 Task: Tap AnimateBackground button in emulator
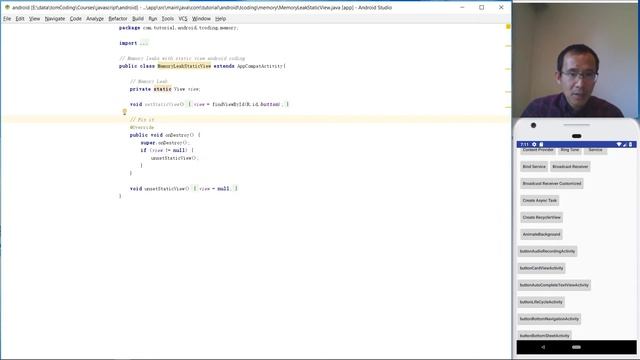541,234
